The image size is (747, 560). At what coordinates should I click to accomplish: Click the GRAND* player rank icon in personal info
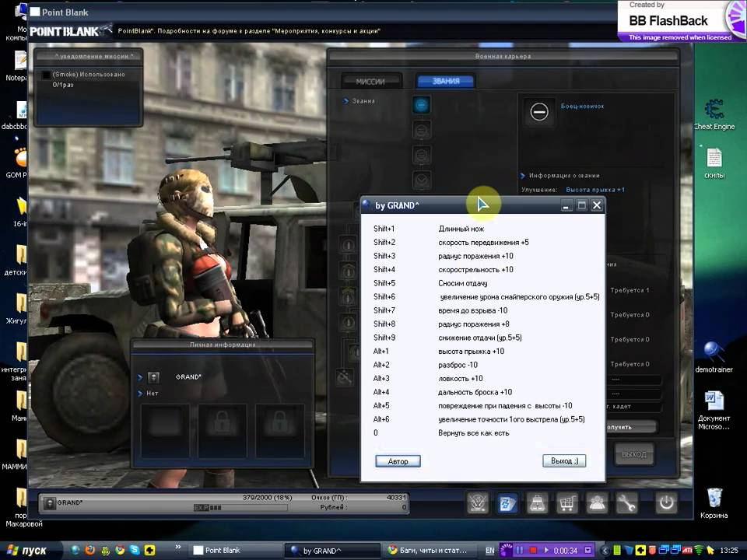pos(153,377)
